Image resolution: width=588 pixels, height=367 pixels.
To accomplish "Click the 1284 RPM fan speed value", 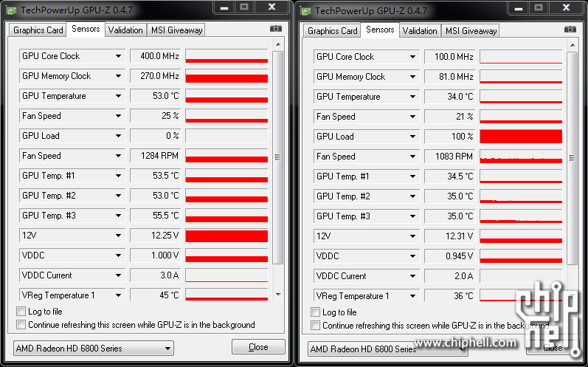I will 155,156.
